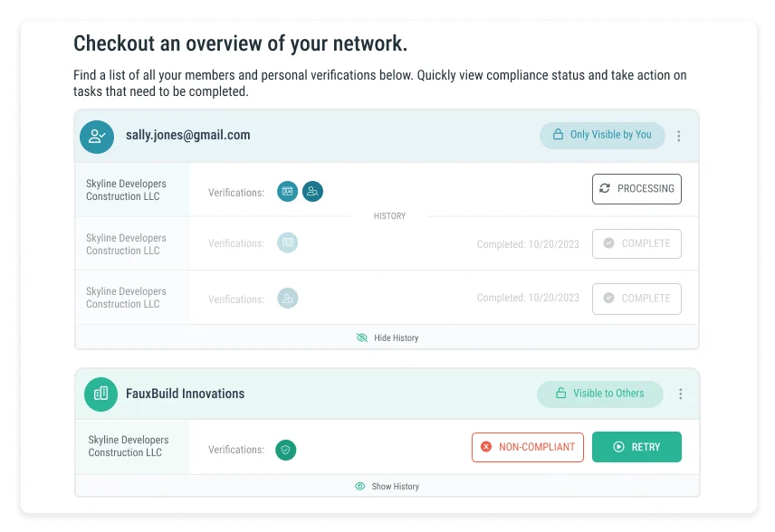
Task: Click the FauxBuild Innovations building icon
Action: click(100, 394)
